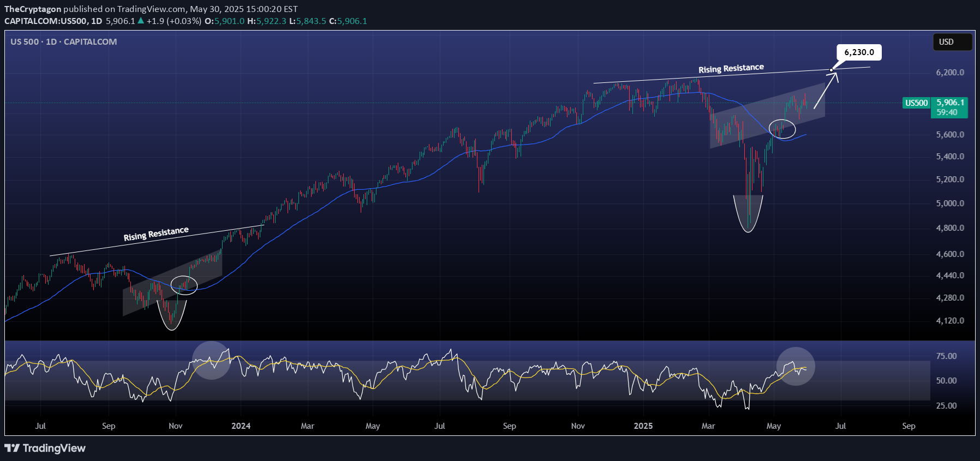Click the RSI 25.00 axis level
The image size is (980, 461).
tap(946, 406)
